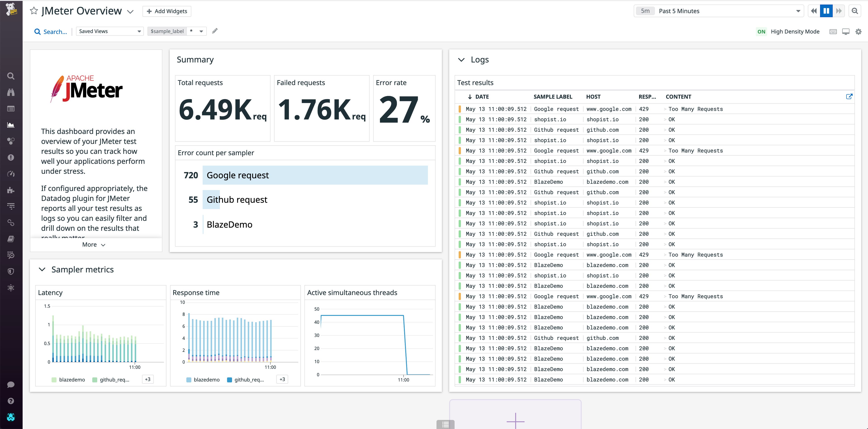This screenshot has width=868, height=429.
Task: Open the Datadog search sidebar icon
Action: [x=11, y=76]
